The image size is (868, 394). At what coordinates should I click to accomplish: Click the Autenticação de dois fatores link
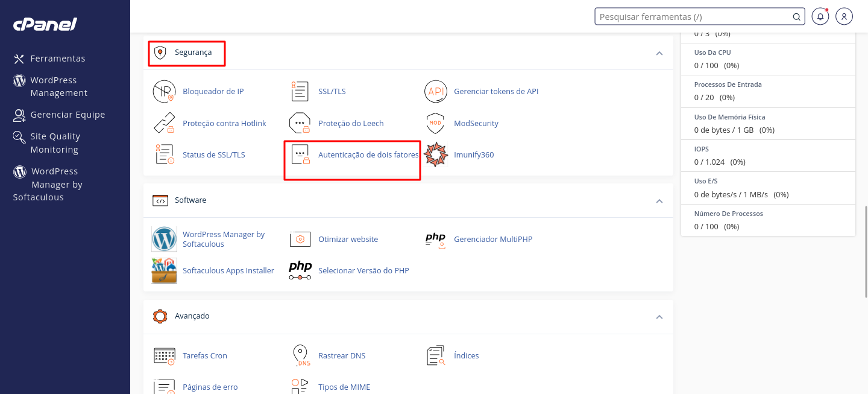(x=368, y=155)
